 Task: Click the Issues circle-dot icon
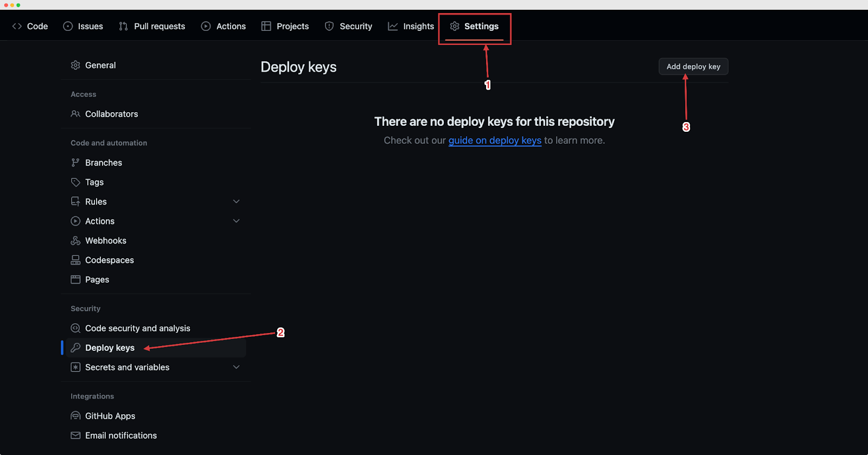click(x=68, y=26)
